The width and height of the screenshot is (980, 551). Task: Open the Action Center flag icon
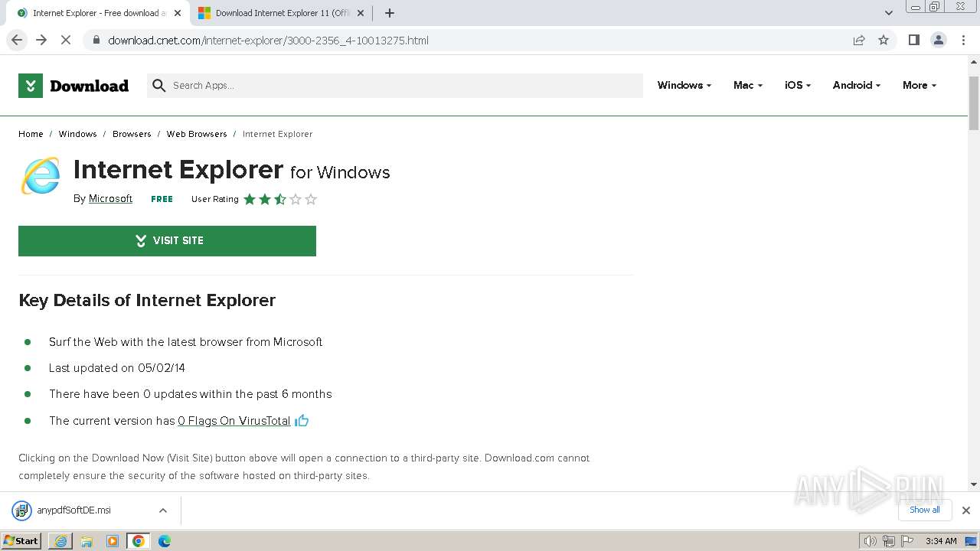coord(907,541)
